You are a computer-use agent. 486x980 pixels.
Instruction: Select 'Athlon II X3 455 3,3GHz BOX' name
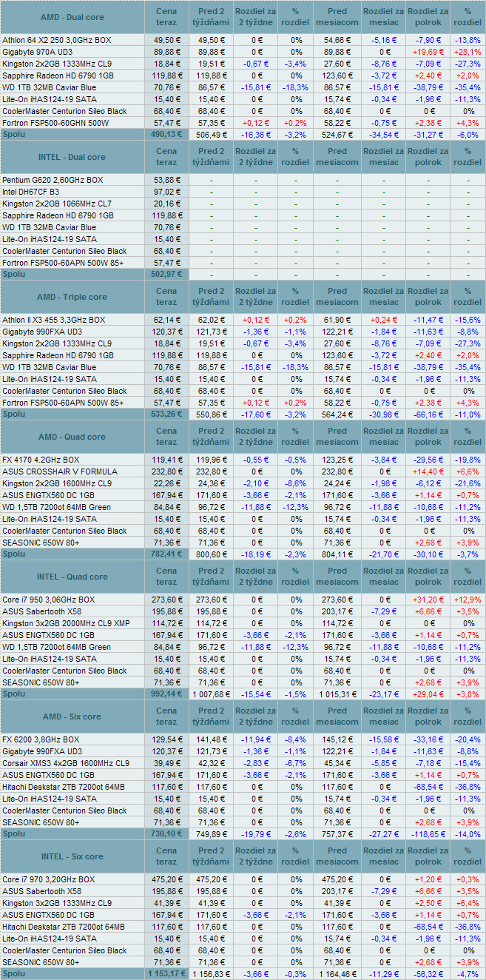tap(54, 320)
